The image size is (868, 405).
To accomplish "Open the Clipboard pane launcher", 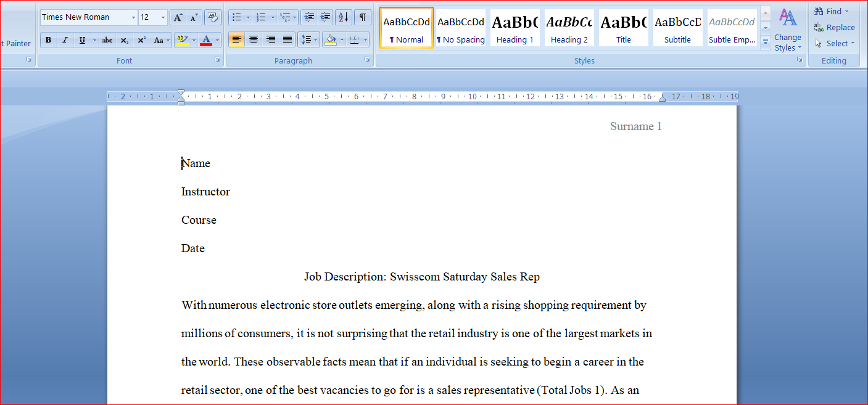I will [29, 60].
